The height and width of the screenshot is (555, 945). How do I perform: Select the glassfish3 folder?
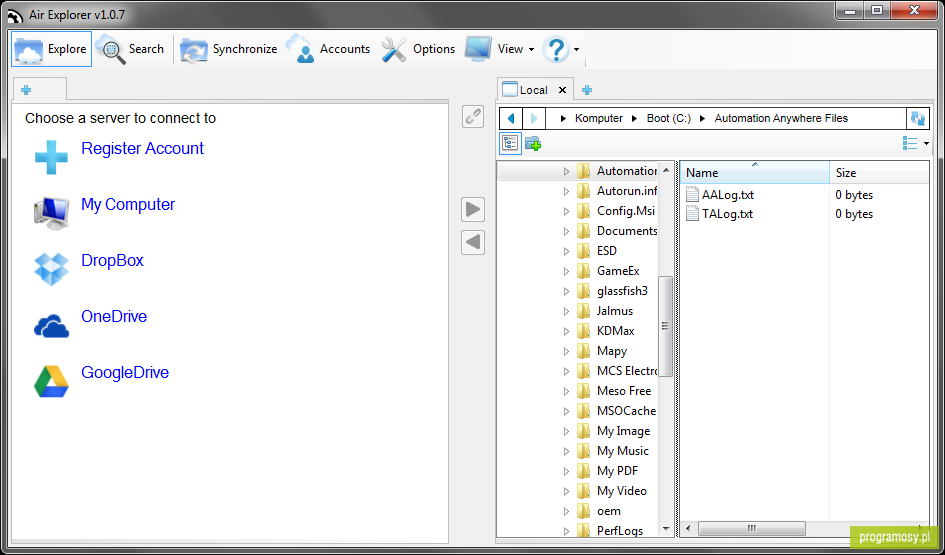tap(622, 291)
